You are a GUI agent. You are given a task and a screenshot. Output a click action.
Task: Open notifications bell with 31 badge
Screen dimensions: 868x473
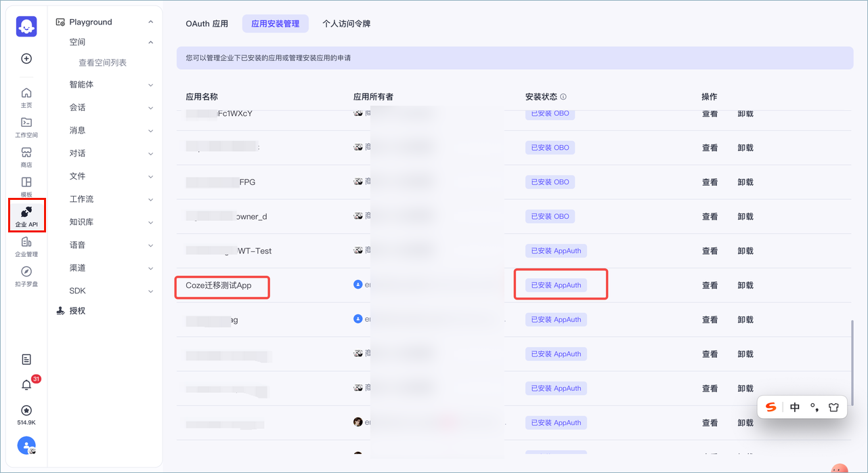coord(27,385)
